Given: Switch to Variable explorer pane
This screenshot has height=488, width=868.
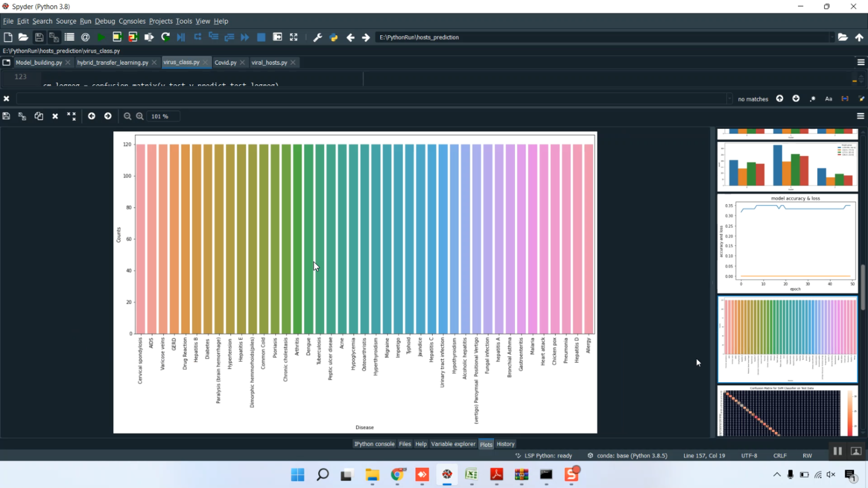Looking at the screenshot, I should pos(453,444).
